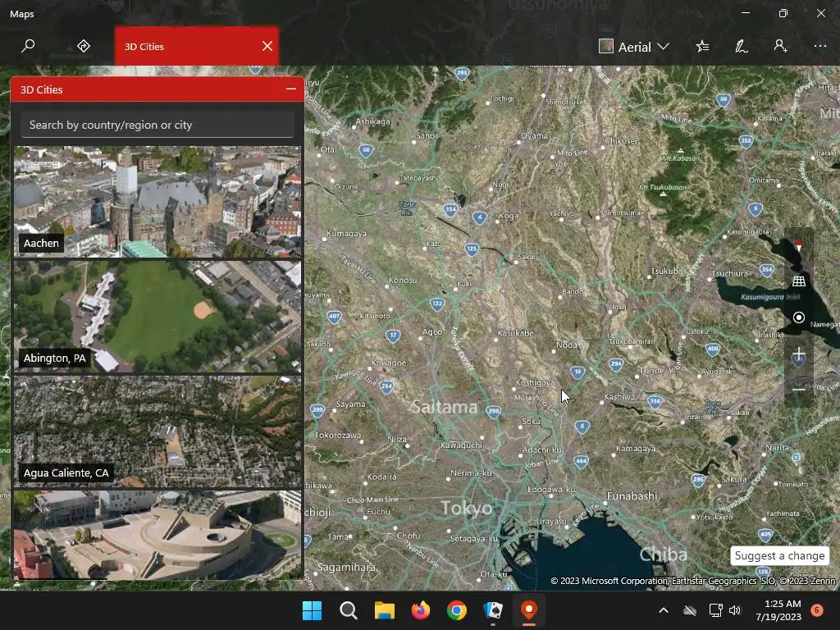Viewport: 840px width, 630px height.
Task: Open Directions with the diamond arrow icon
Action: point(83,46)
